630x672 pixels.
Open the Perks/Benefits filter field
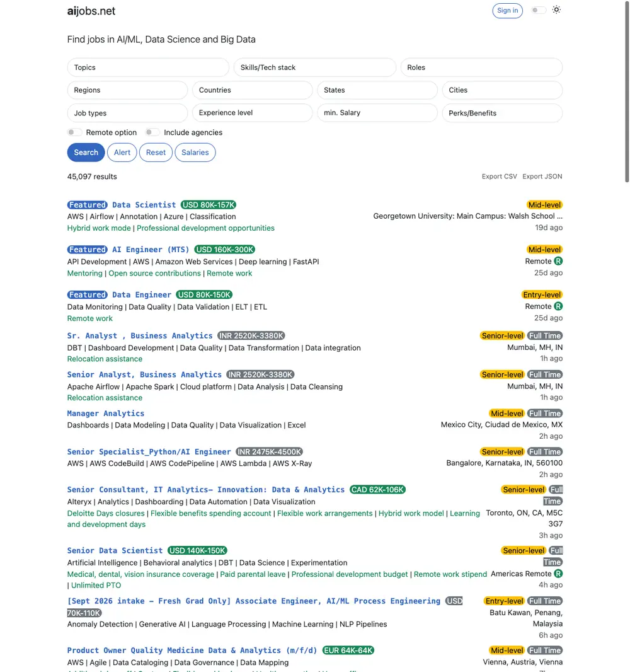(x=502, y=113)
